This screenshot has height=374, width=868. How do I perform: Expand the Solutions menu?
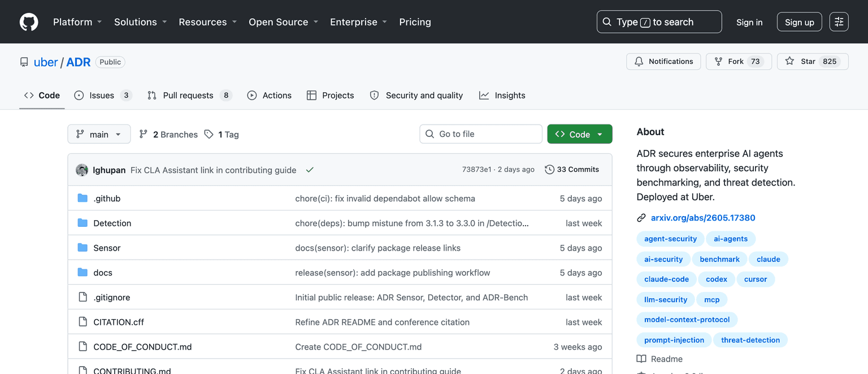pos(141,22)
